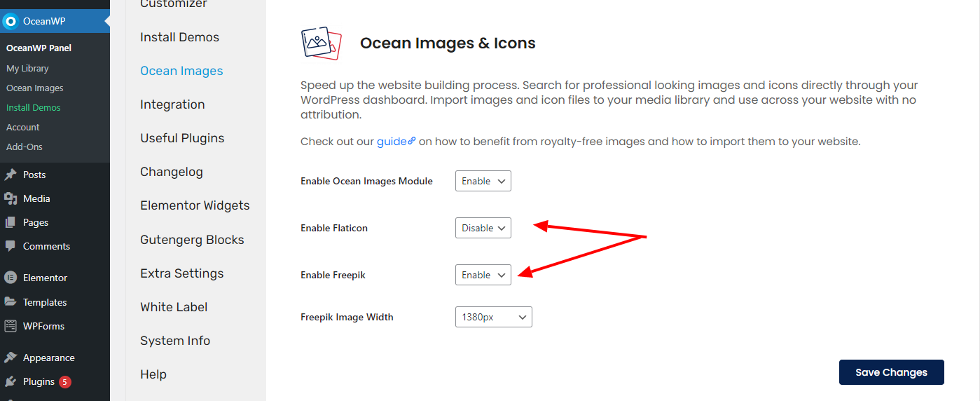
Task: Click the WPForms icon in sidebar
Action: click(x=11, y=326)
